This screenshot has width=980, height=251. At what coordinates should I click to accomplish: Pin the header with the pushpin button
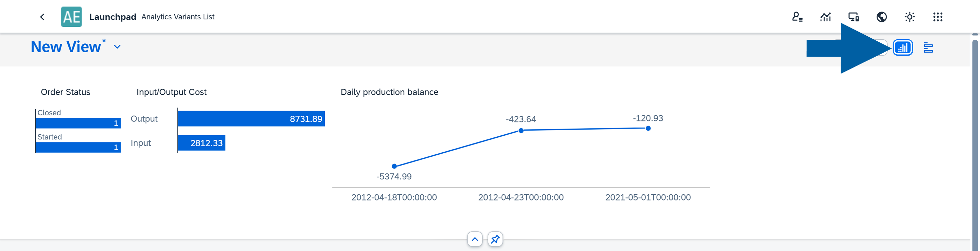pos(495,239)
